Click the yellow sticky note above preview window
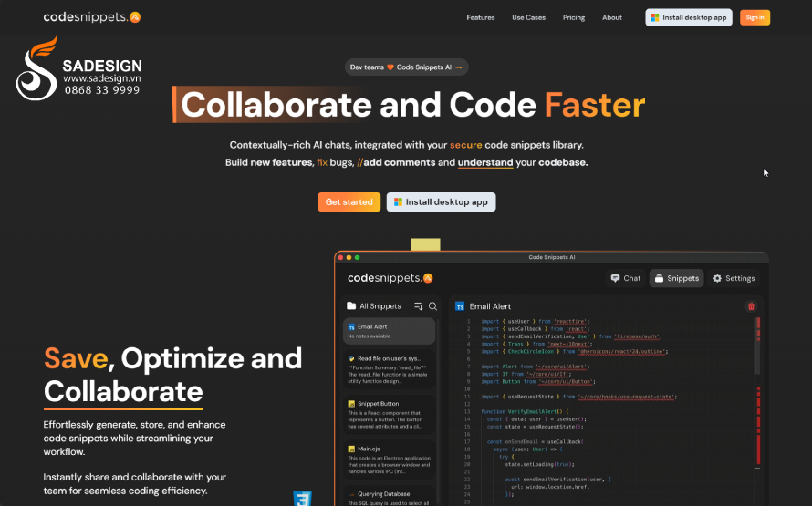The width and height of the screenshot is (812, 506). 426,244
